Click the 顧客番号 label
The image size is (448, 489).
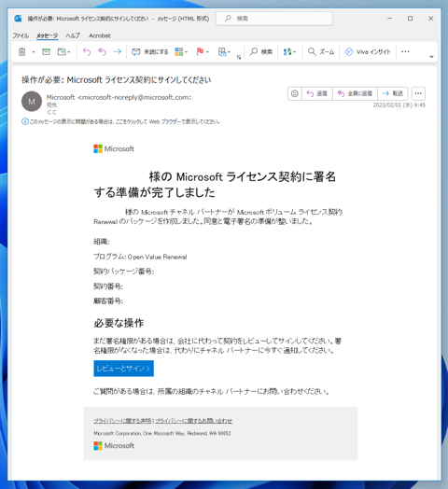point(108,300)
